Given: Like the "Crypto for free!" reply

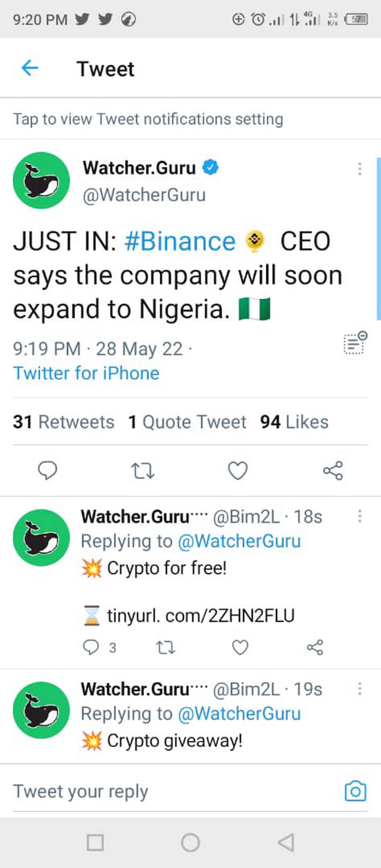Looking at the screenshot, I should (240, 647).
